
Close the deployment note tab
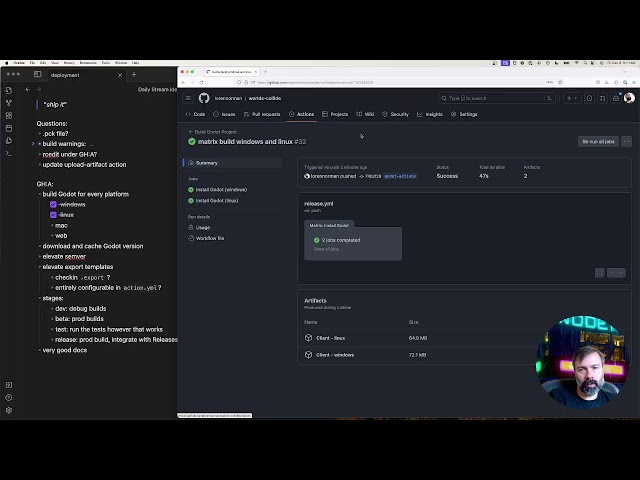pos(120,75)
